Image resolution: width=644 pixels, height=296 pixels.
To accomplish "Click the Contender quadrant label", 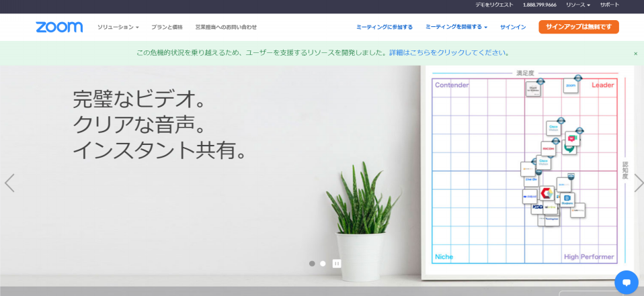I will (452, 85).
